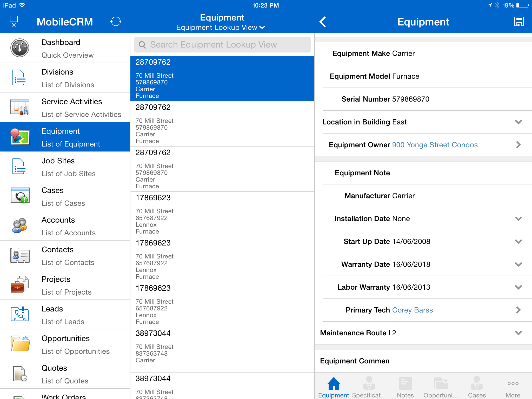Expand Maintenance Route dropdown chevron
532x399 pixels.
point(518,333)
